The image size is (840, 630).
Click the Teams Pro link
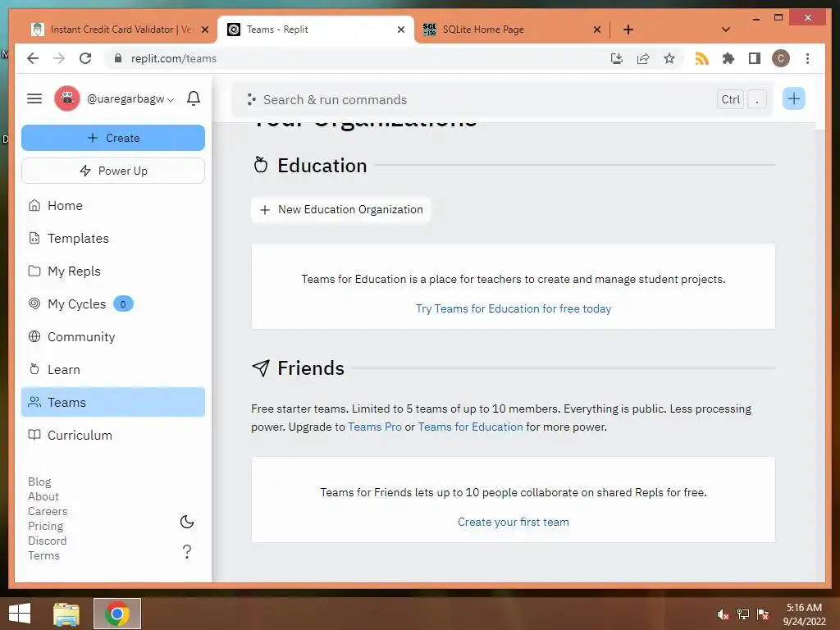[374, 427]
